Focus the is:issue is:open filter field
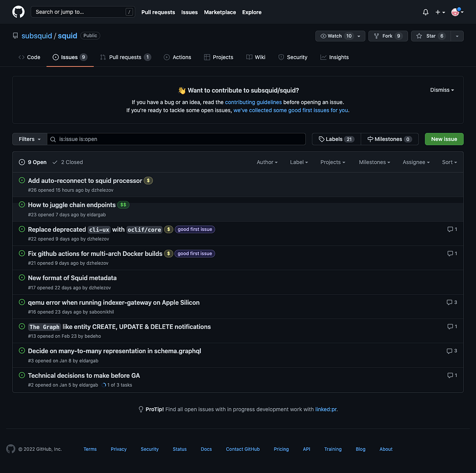 (176, 139)
